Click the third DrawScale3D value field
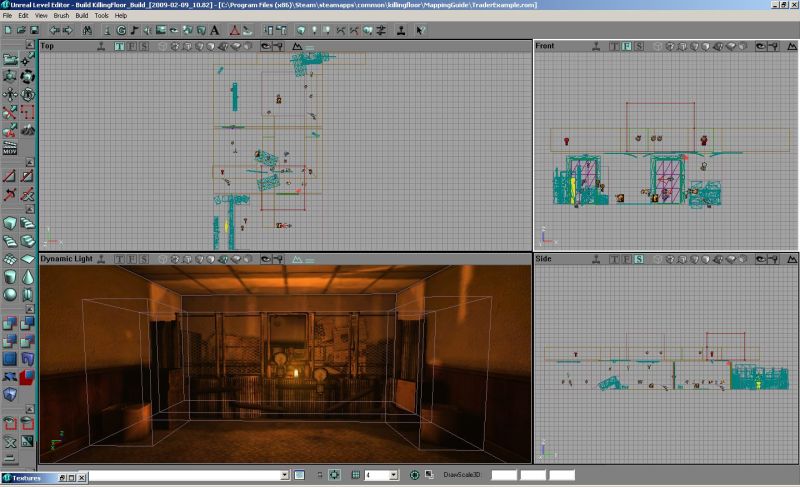 point(562,475)
